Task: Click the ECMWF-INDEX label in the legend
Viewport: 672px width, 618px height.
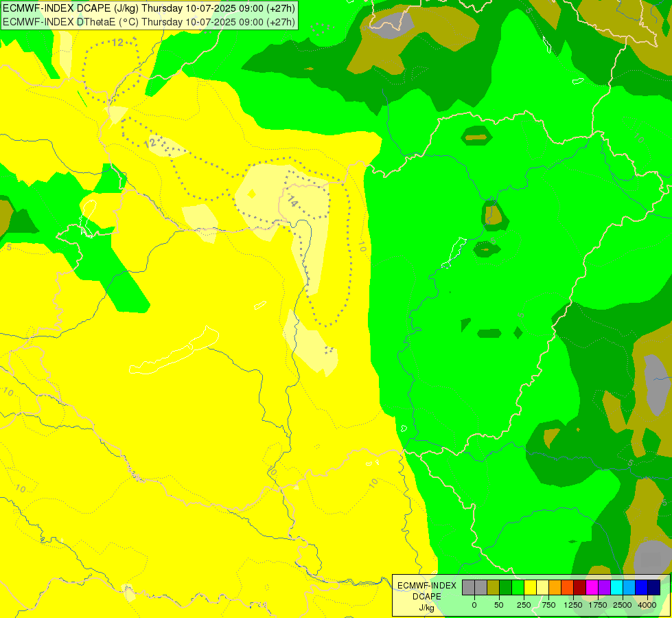Action: coord(427,586)
